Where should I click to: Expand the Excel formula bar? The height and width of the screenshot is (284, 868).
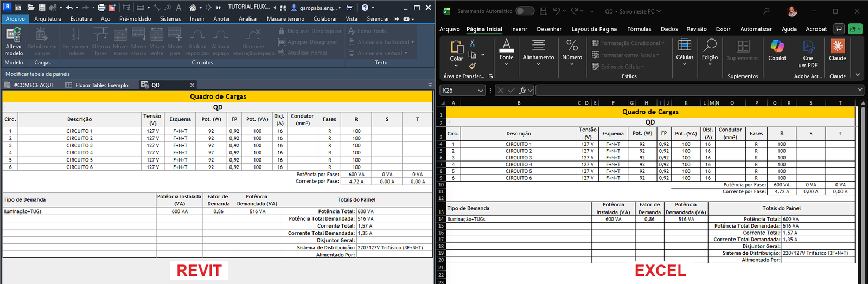(860, 90)
